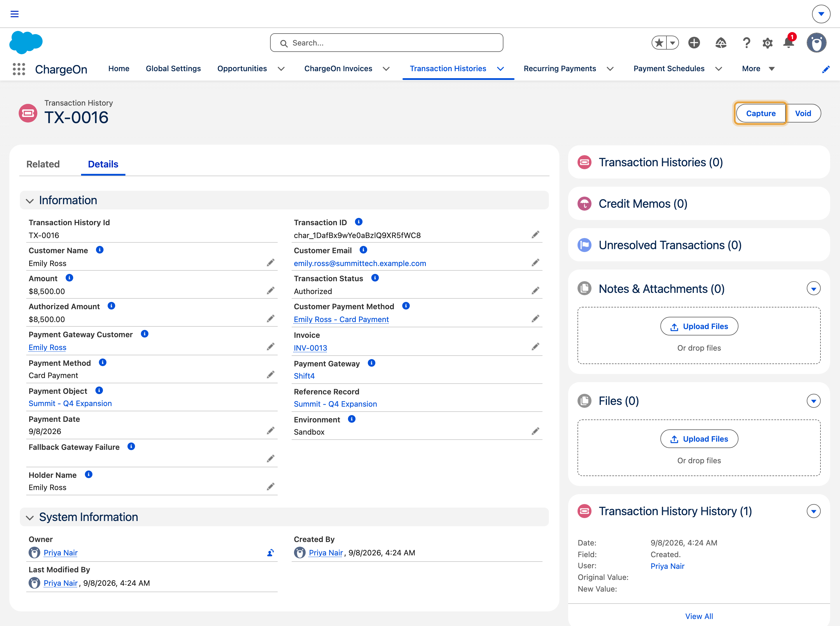Edit navigation bar with pencil icon
Viewport: 840px width, 626px height.
pyautogui.click(x=826, y=69)
